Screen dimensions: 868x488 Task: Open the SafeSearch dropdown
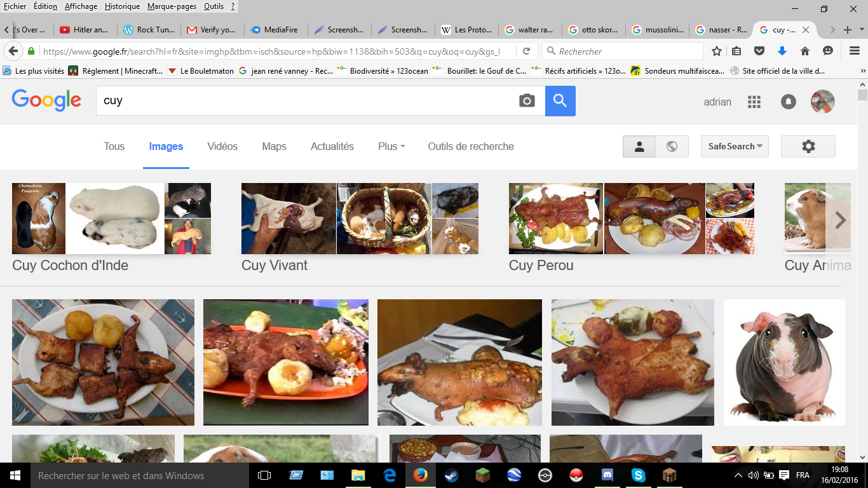(x=735, y=146)
